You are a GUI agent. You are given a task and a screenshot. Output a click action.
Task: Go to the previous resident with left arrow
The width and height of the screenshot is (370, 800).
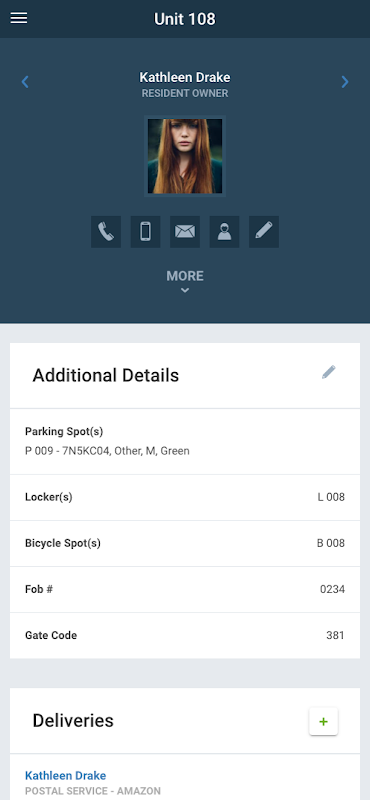[24, 82]
